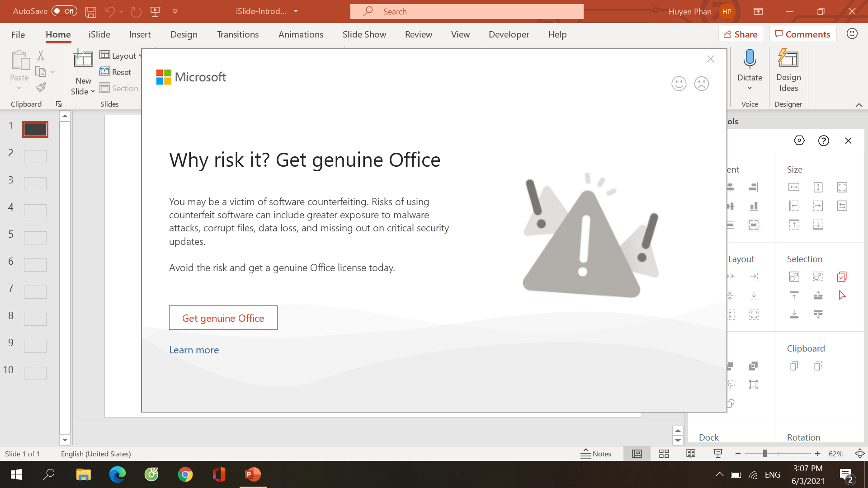Open the iSlide tab
Screen dimensions: 868x488
[x=99, y=34]
